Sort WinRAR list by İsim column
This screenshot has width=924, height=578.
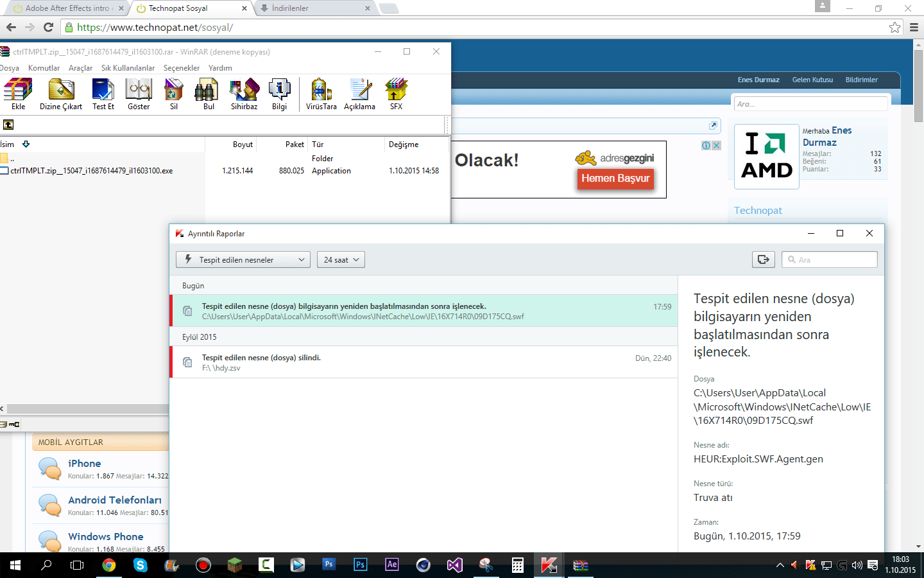103,144
